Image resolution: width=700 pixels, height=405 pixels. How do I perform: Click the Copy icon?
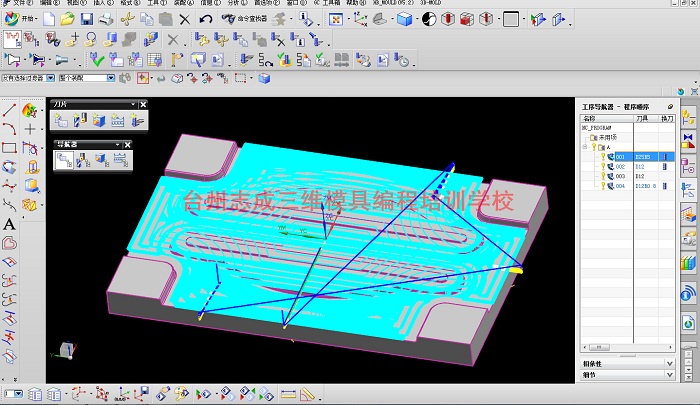click(146, 19)
